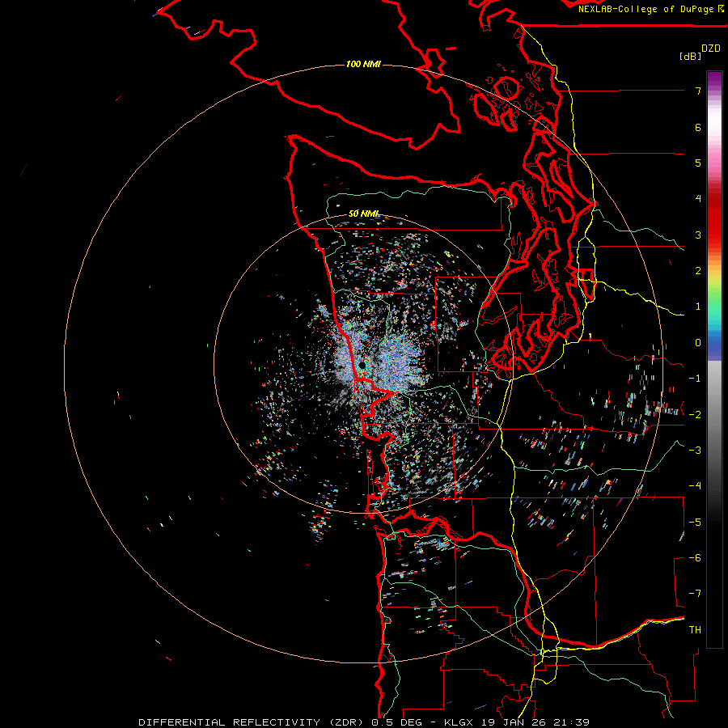Click the 5 value on color scale
Viewport: 728px width, 728px height.
pyautogui.click(x=698, y=163)
